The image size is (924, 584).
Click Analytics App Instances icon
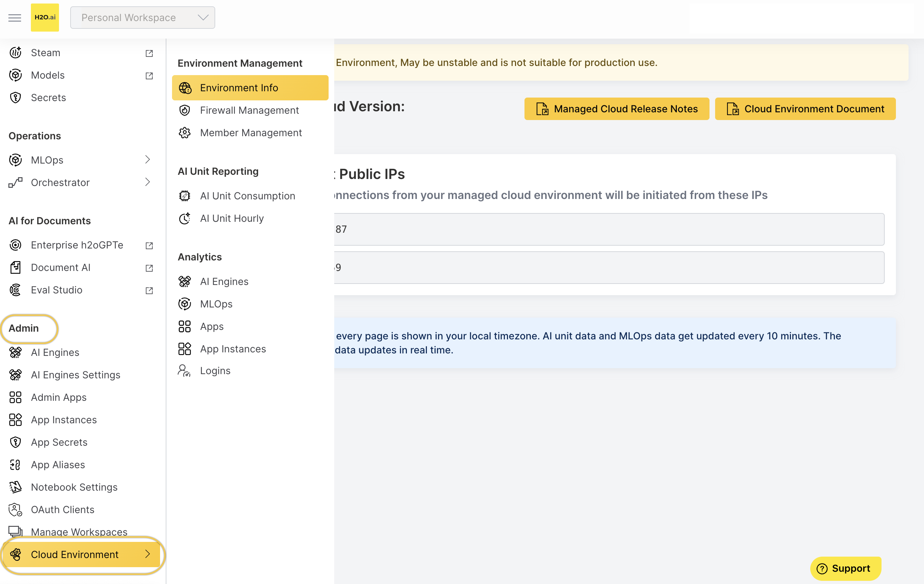(x=185, y=349)
